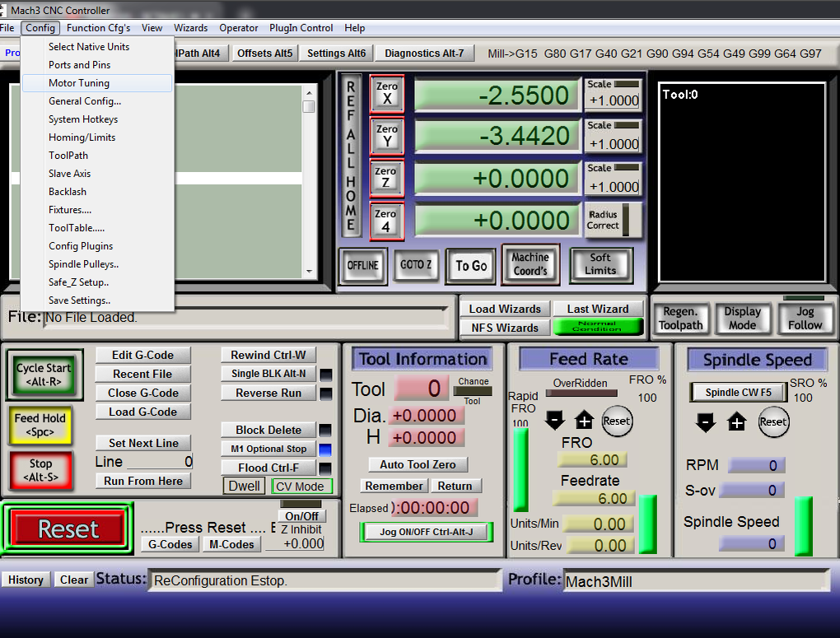
Task: Select Spindle Pulleys.. menu entry
Action: tap(97, 264)
